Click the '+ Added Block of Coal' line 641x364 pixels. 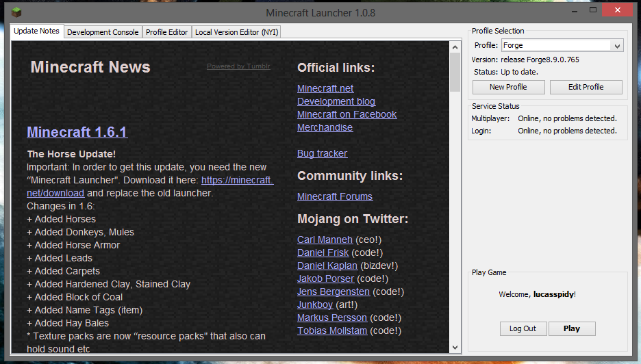point(75,298)
